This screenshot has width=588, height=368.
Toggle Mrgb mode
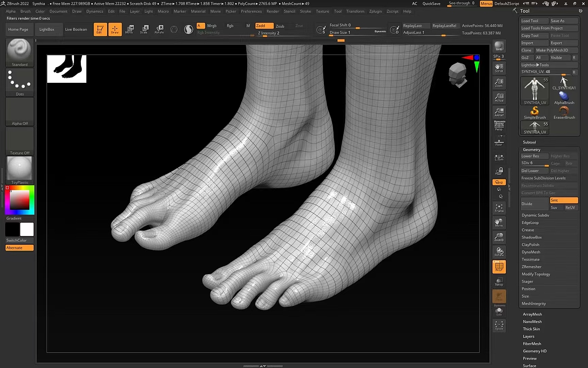point(212,26)
